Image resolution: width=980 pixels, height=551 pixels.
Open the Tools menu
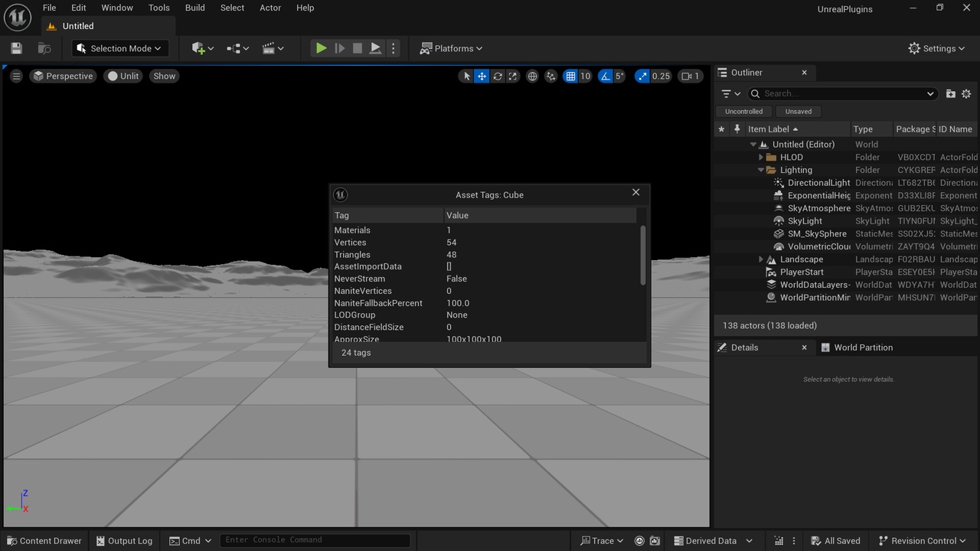[159, 8]
